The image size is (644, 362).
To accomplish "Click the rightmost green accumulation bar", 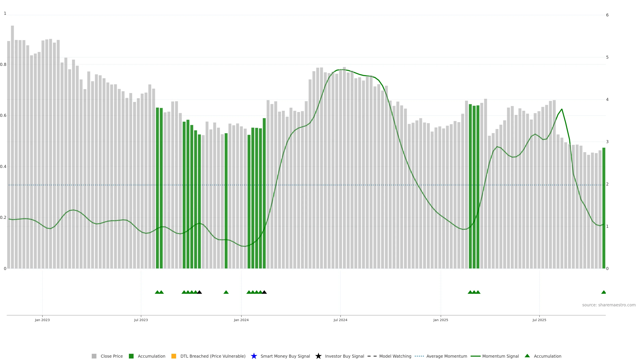I will coord(604,207).
